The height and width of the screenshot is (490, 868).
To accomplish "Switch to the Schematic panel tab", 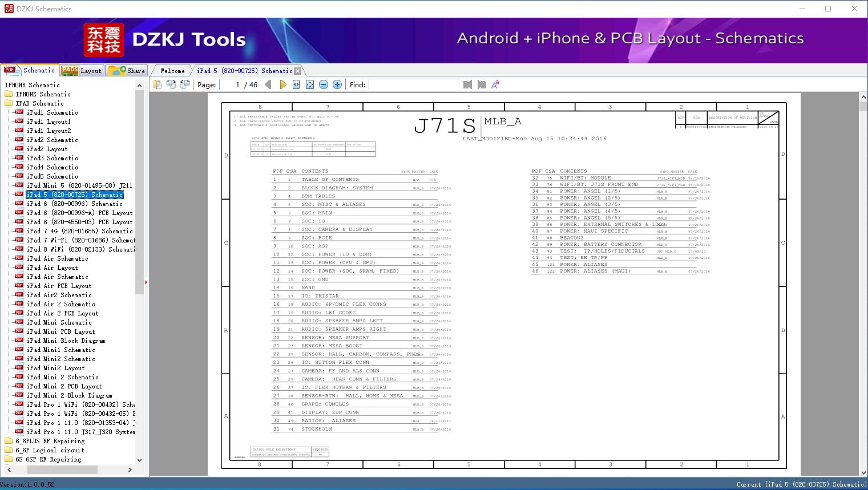I will 30,70.
